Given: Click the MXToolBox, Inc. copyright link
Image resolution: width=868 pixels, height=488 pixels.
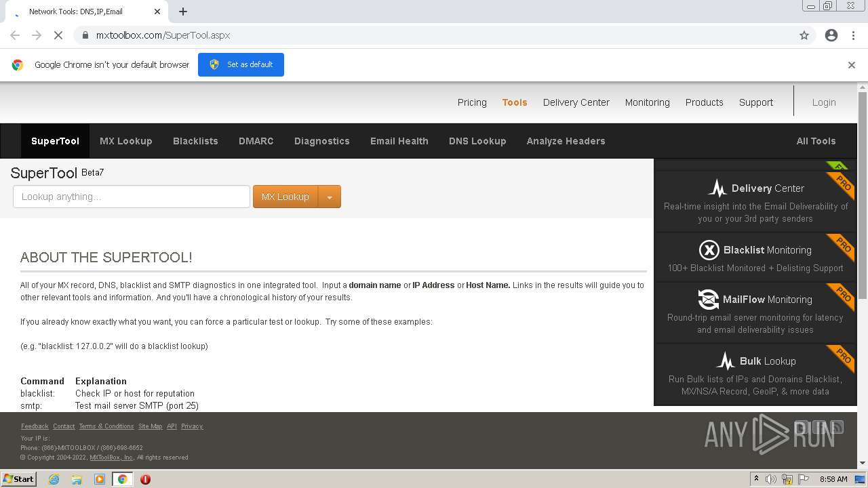Looking at the screenshot, I should pyautogui.click(x=111, y=457).
